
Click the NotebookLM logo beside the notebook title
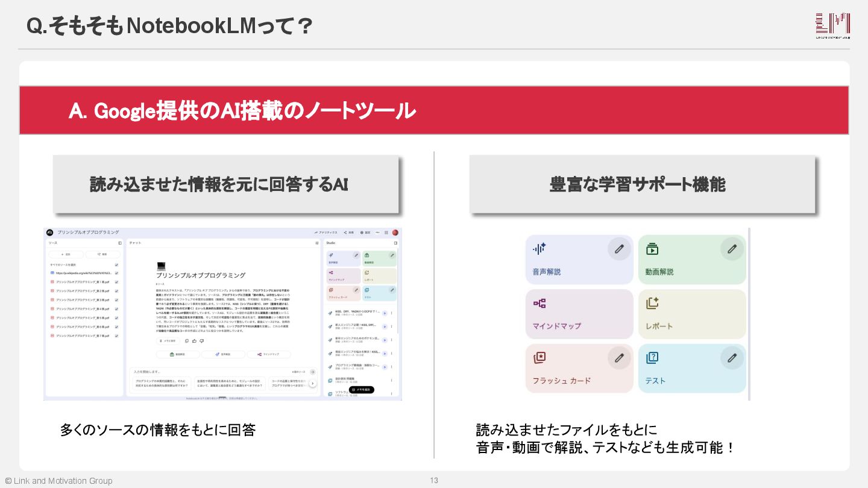pyautogui.click(x=50, y=233)
